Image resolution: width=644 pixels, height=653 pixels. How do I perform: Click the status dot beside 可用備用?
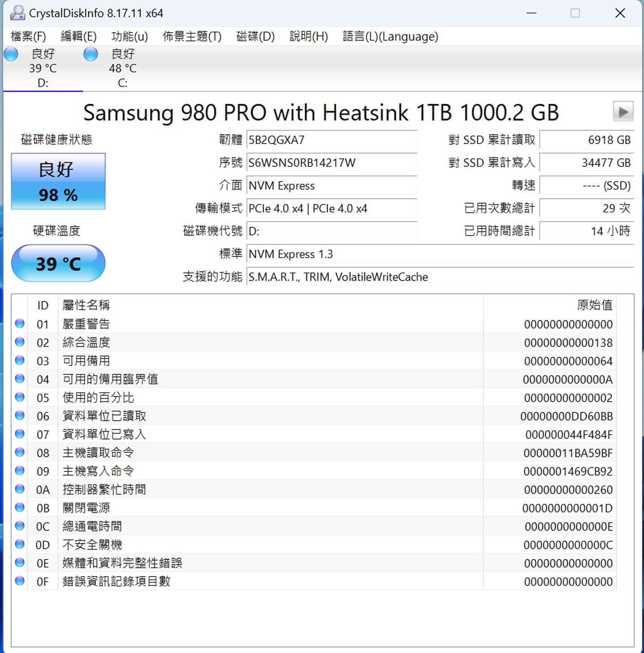(20, 360)
